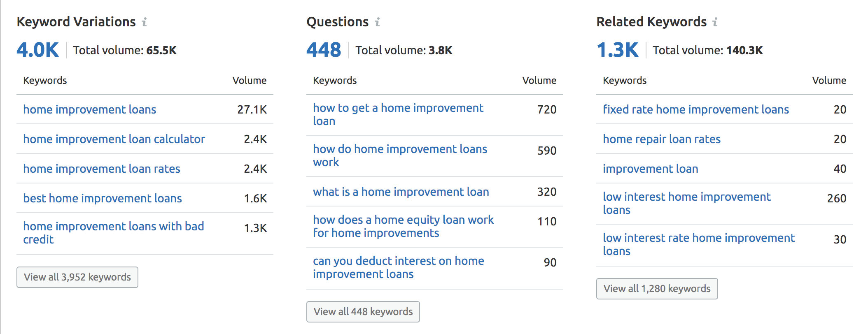The height and width of the screenshot is (334, 868).
Task: Open 'fixed rate home improvement loans' link
Action: (696, 109)
